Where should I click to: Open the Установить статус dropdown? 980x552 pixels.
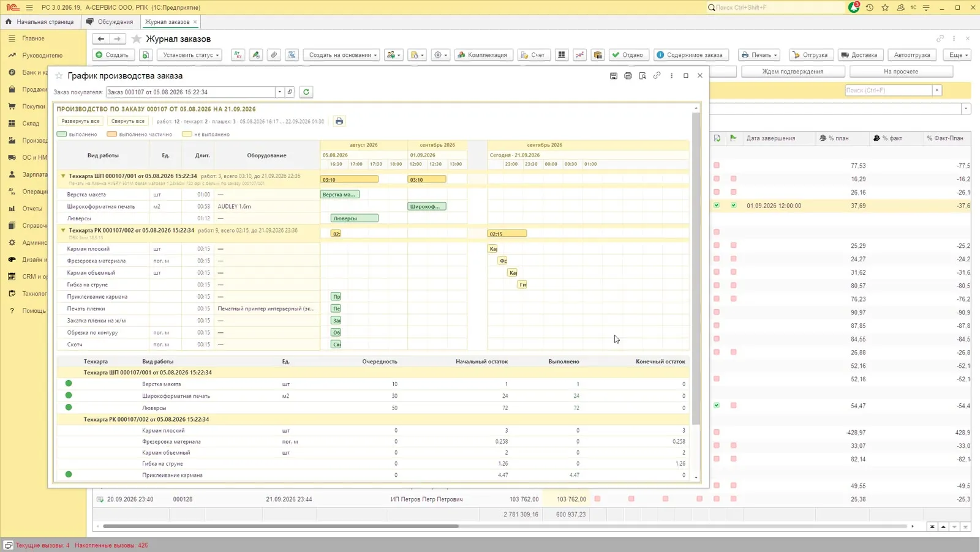click(x=191, y=54)
